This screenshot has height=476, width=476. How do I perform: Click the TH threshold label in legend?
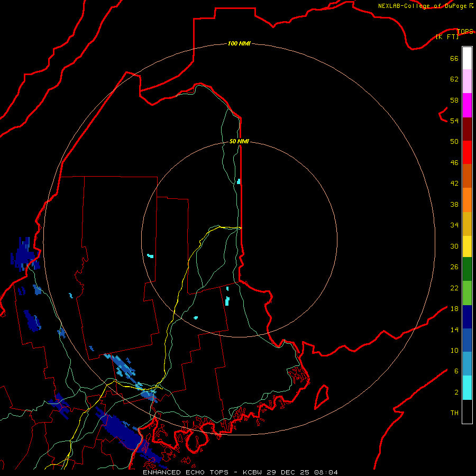click(454, 413)
